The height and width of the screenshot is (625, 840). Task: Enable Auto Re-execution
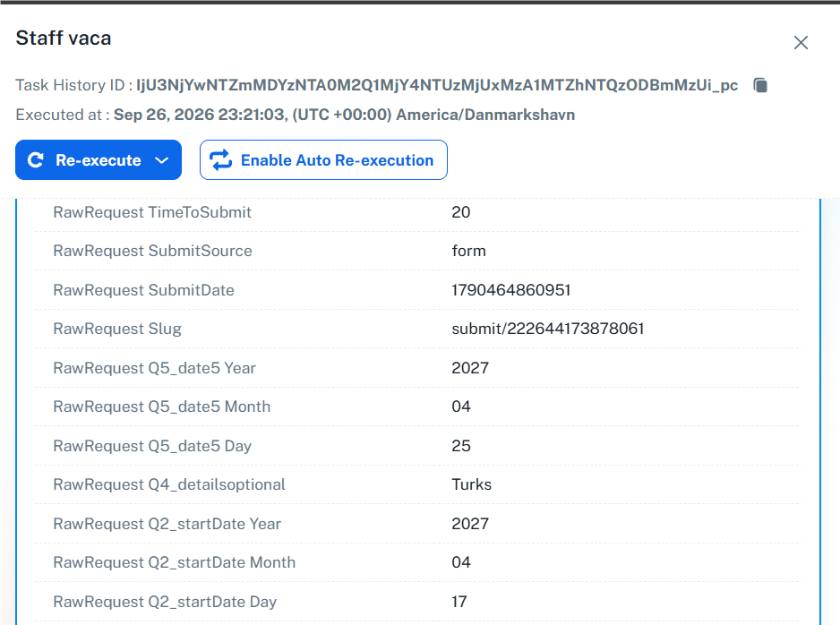pos(323,160)
